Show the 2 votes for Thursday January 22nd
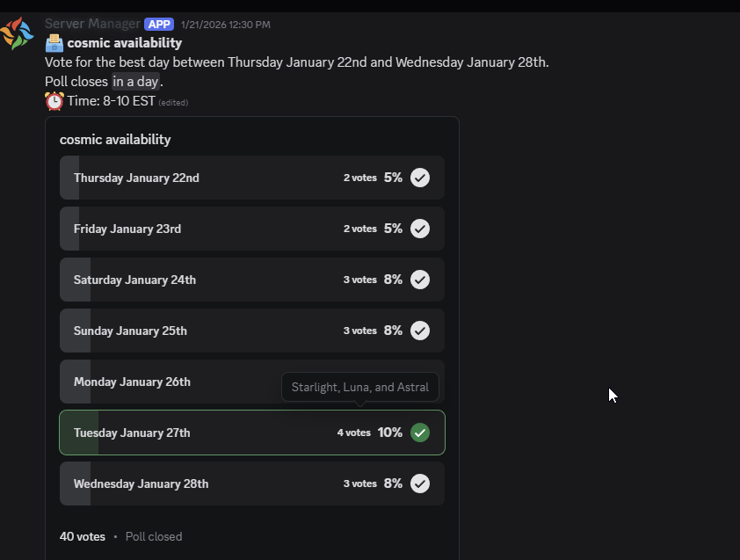This screenshot has width=740, height=560. (359, 178)
